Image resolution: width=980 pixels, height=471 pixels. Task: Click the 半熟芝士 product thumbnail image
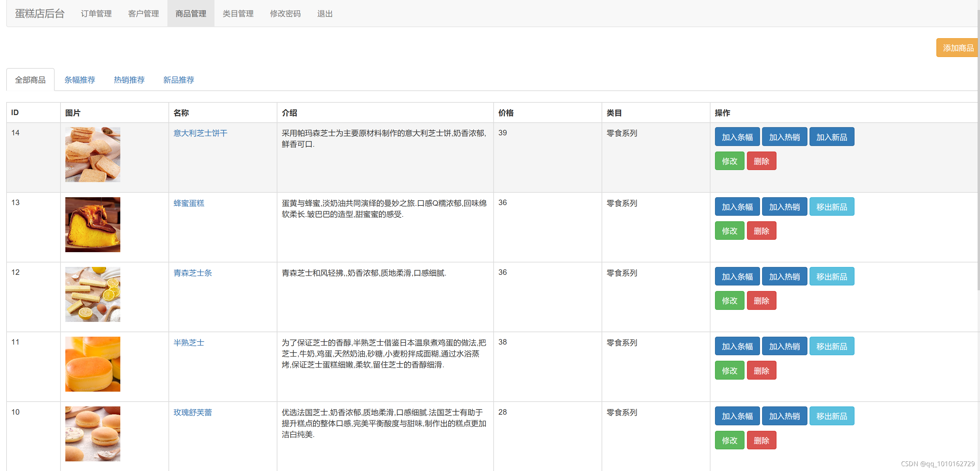click(x=92, y=364)
